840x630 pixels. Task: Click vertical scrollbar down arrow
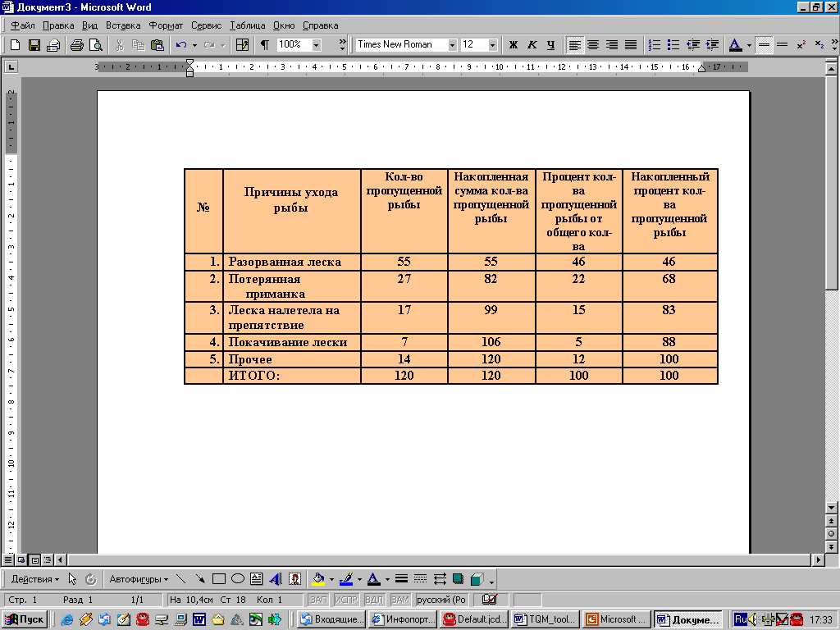(832, 507)
